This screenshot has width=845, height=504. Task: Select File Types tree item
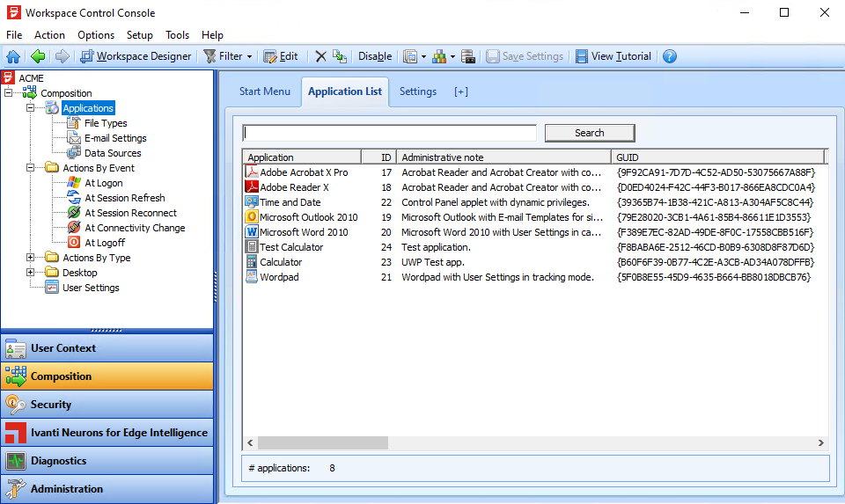point(106,123)
